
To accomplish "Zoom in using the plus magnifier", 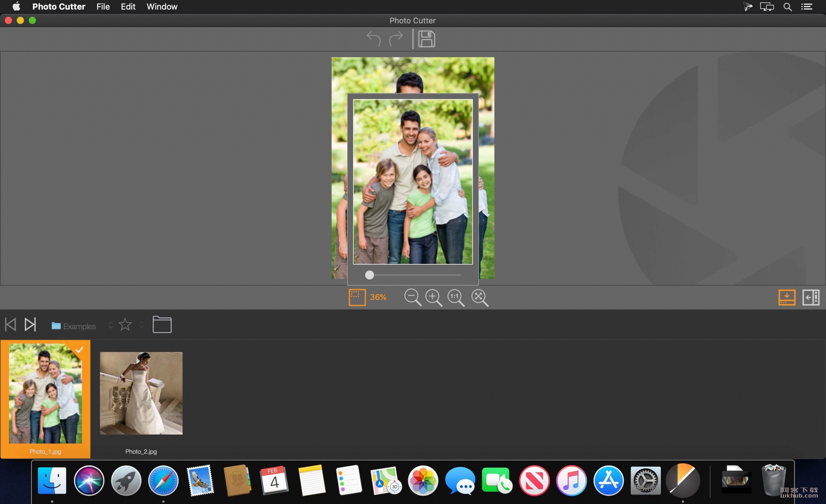I will 434,297.
